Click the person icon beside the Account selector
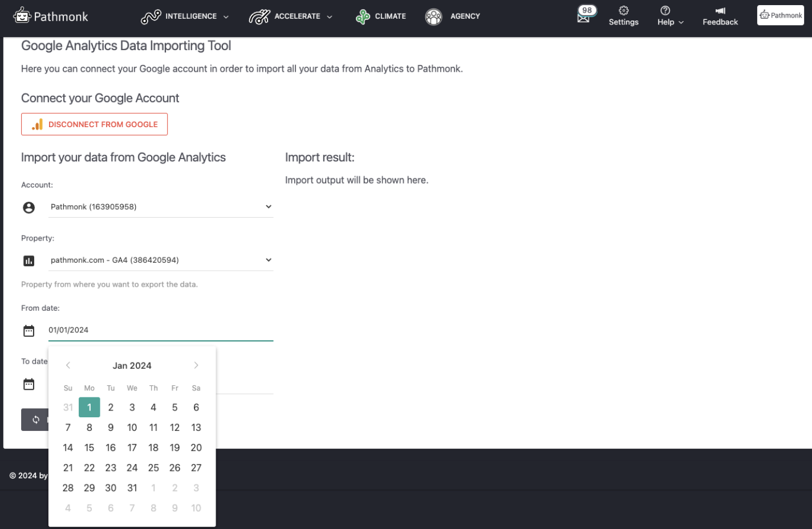The height and width of the screenshot is (529, 812). click(29, 207)
